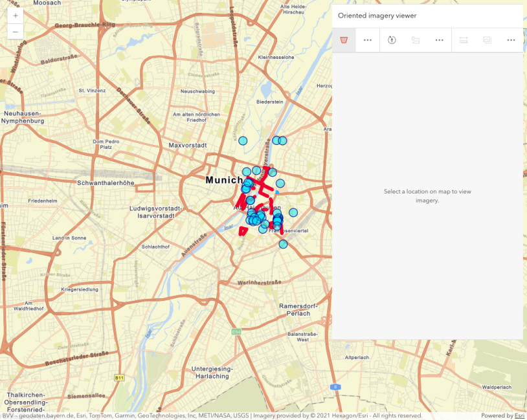The image size is (527, 420).
Task: Open the first ellipsis overflow menu
Action: (x=367, y=39)
